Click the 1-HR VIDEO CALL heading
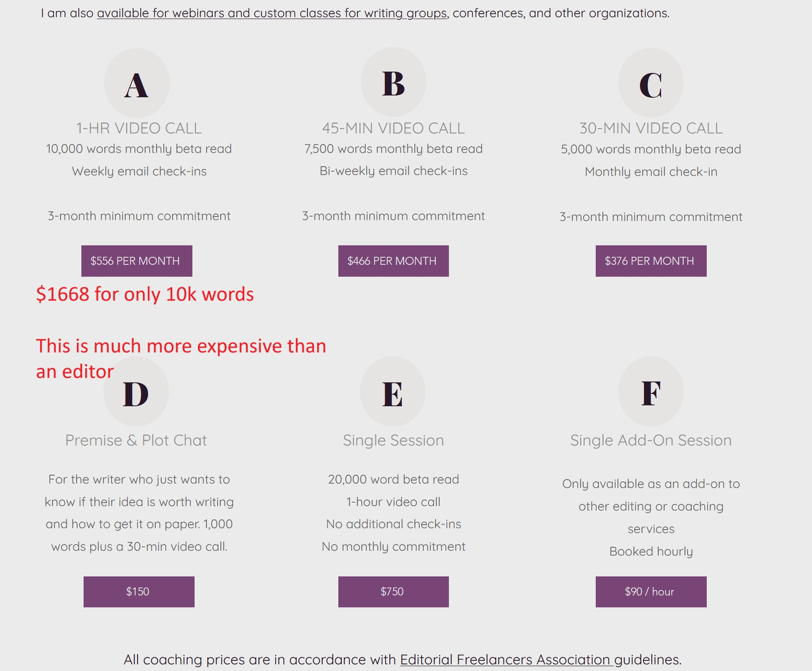812x671 pixels. [x=139, y=128]
